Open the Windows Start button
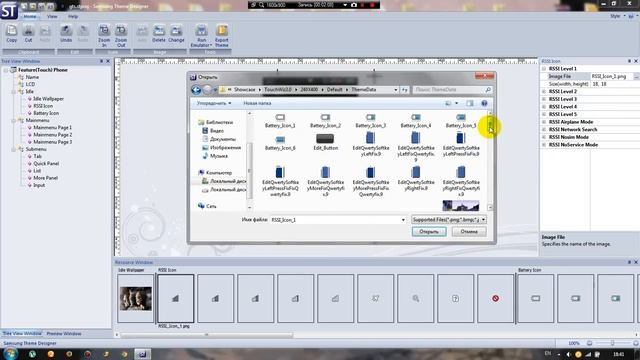The height and width of the screenshot is (360, 640). [10, 353]
